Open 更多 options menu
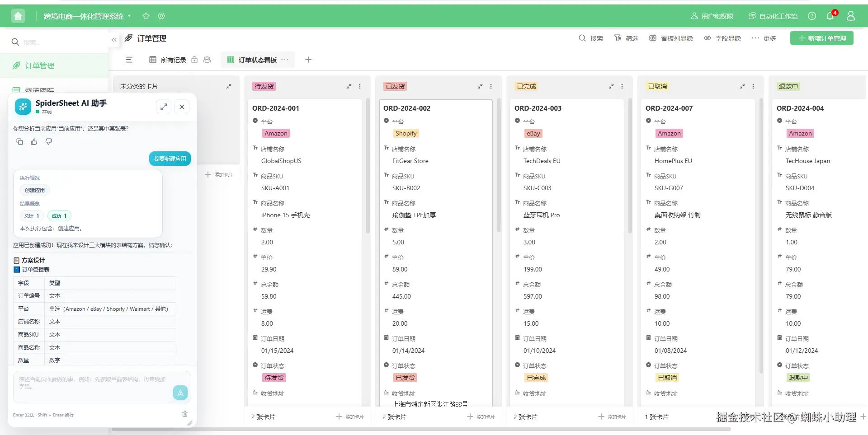The height and width of the screenshot is (435, 868). point(764,38)
